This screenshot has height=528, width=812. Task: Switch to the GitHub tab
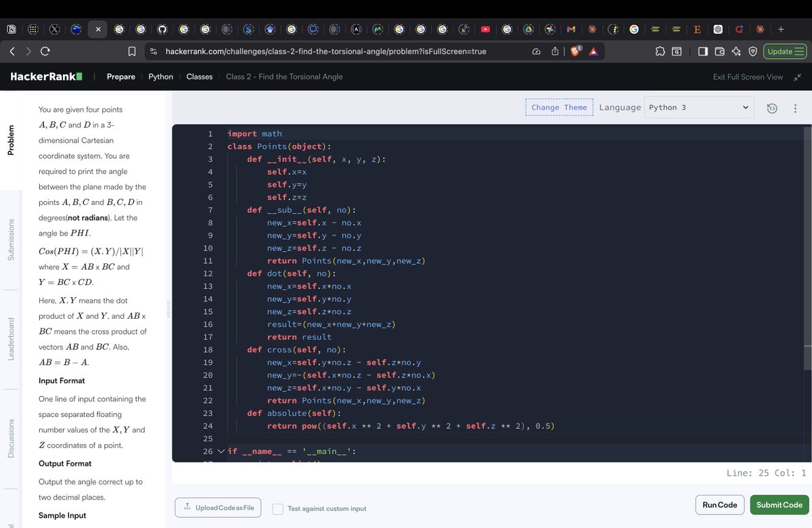pos(162,30)
